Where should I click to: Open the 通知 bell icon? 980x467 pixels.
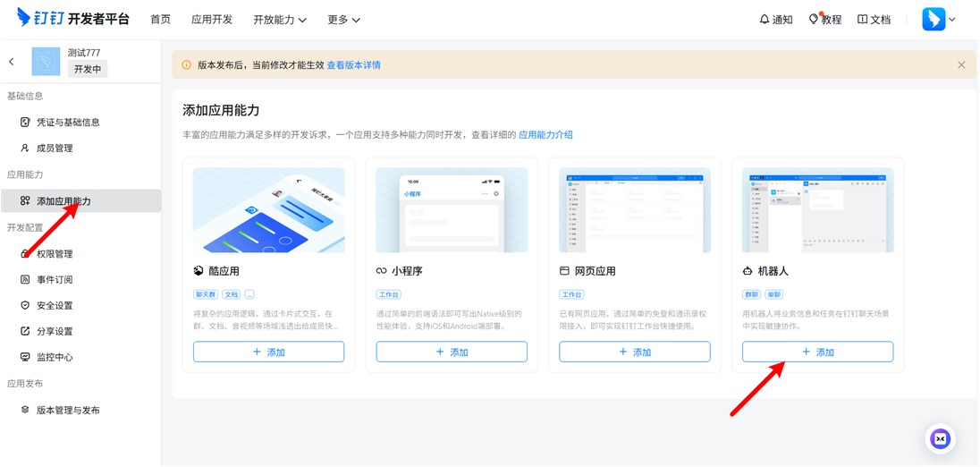765,20
